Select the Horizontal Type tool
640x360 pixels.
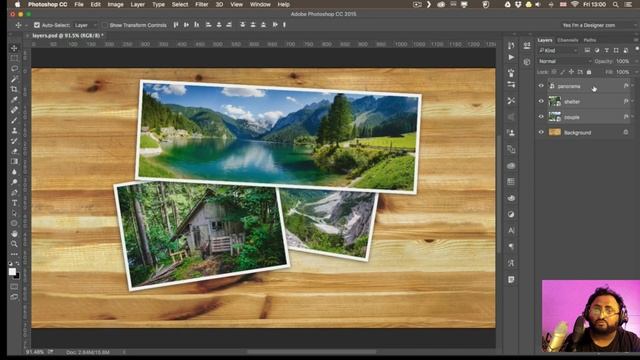[x=14, y=203]
